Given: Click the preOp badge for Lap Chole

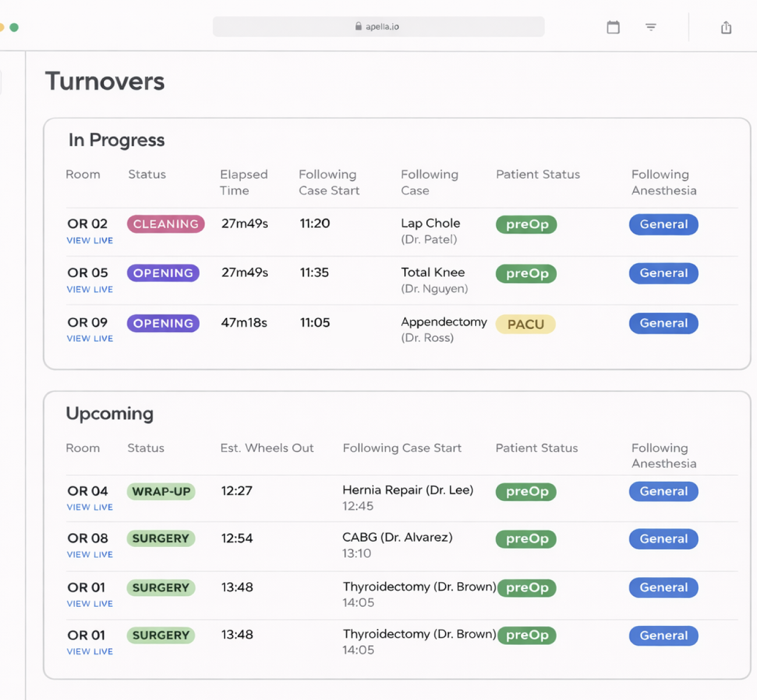Looking at the screenshot, I should click(x=526, y=225).
